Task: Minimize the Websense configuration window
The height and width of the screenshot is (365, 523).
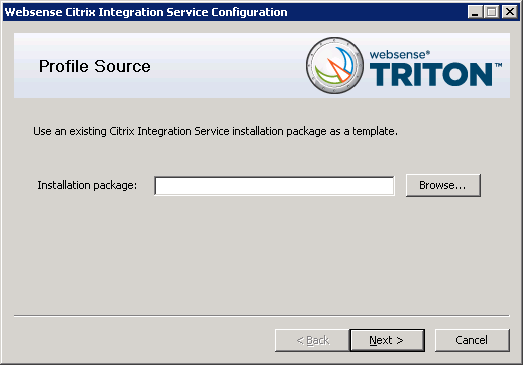Action: coord(475,12)
